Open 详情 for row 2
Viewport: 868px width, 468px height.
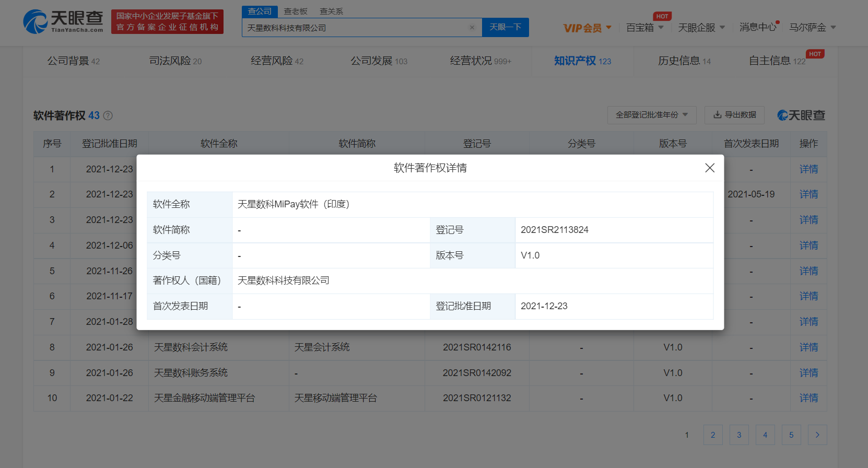pyautogui.click(x=808, y=194)
